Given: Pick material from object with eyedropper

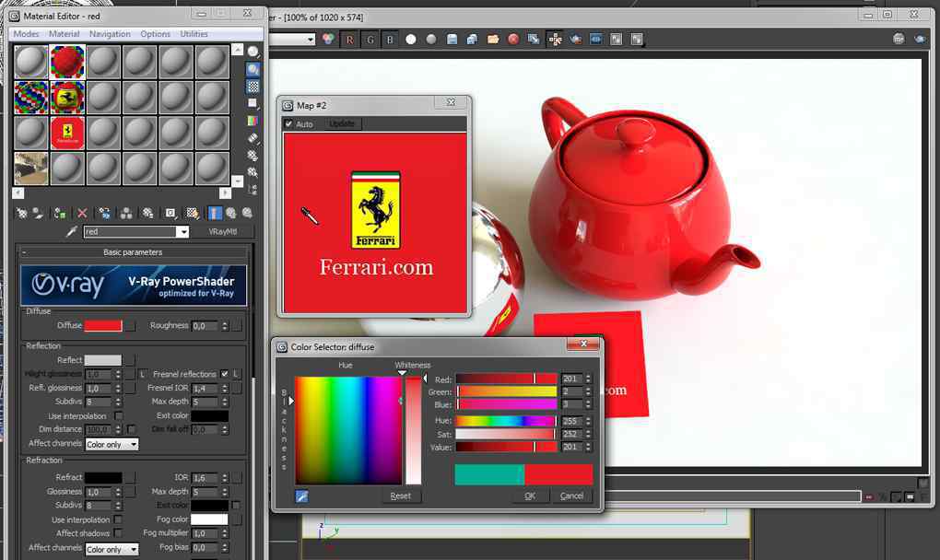Looking at the screenshot, I should coord(71,231).
